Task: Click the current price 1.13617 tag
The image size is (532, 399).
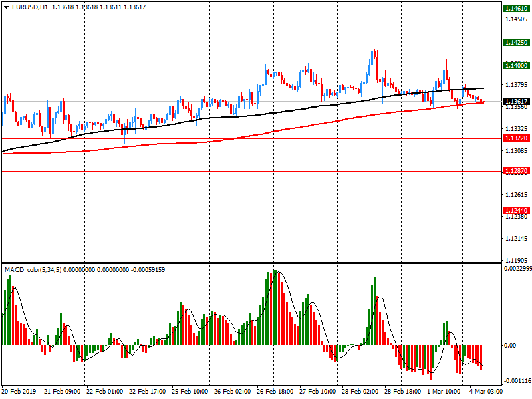Action: [516, 102]
